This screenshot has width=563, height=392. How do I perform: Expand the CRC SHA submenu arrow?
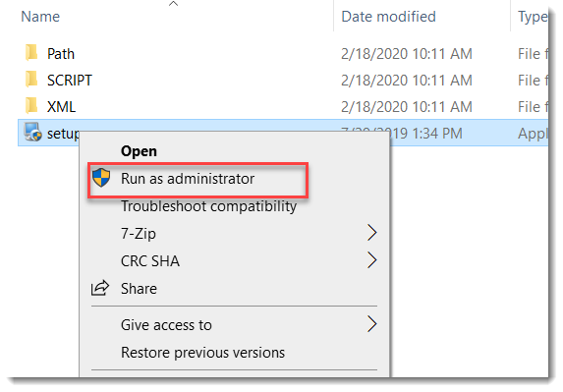click(x=372, y=260)
